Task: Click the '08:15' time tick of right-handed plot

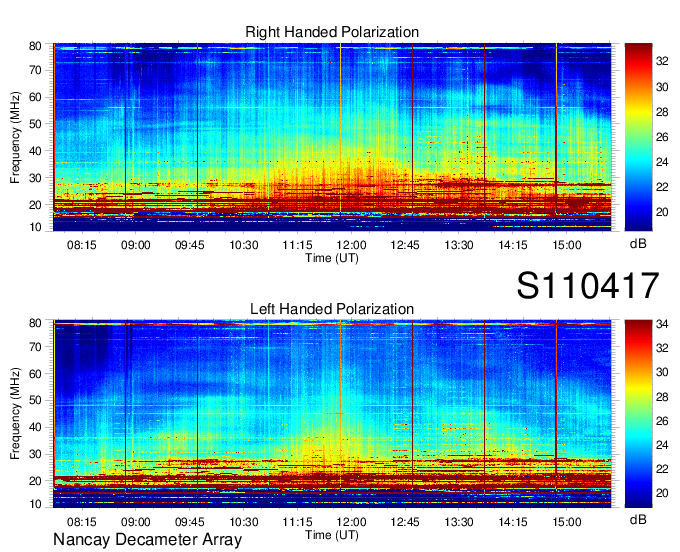Action: tap(81, 245)
